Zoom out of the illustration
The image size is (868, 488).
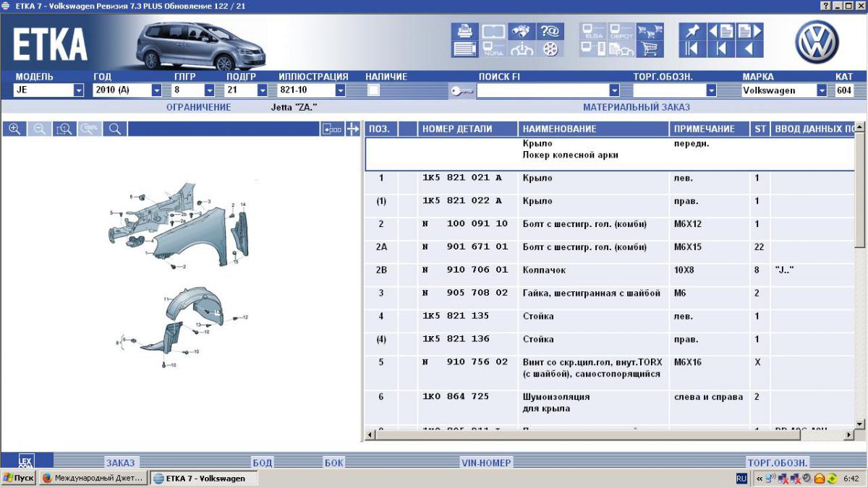pyautogui.click(x=40, y=129)
